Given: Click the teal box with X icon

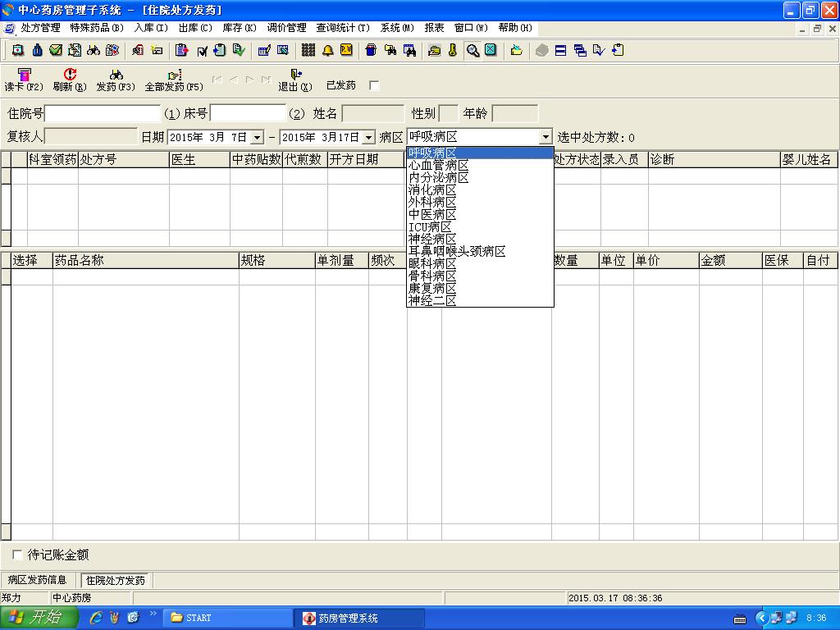Looking at the screenshot, I should (x=491, y=50).
